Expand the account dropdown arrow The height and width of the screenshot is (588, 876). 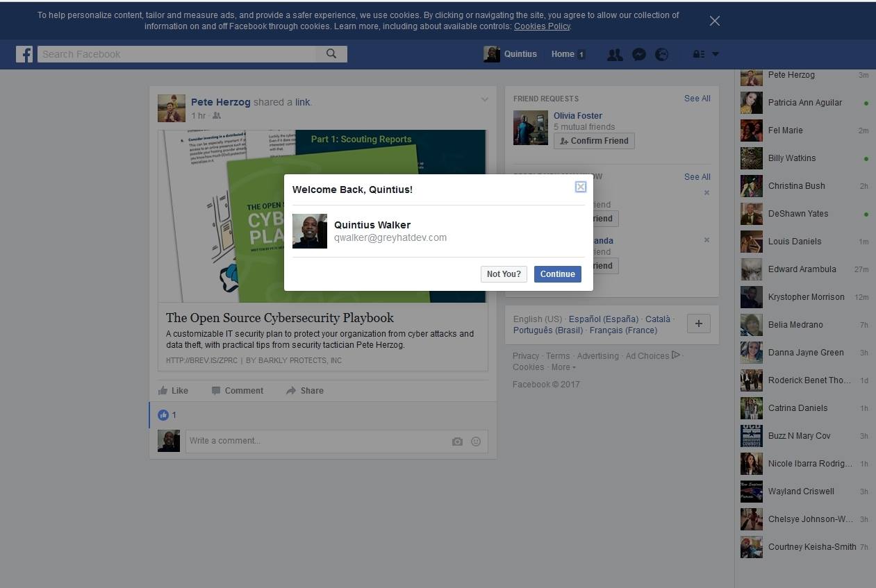point(716,54)
